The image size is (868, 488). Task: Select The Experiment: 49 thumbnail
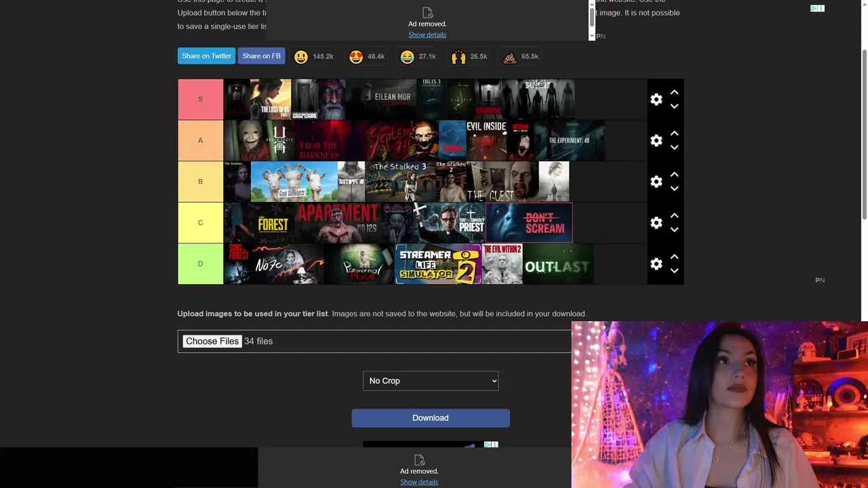pyautogui.click(x=568, y=140)
